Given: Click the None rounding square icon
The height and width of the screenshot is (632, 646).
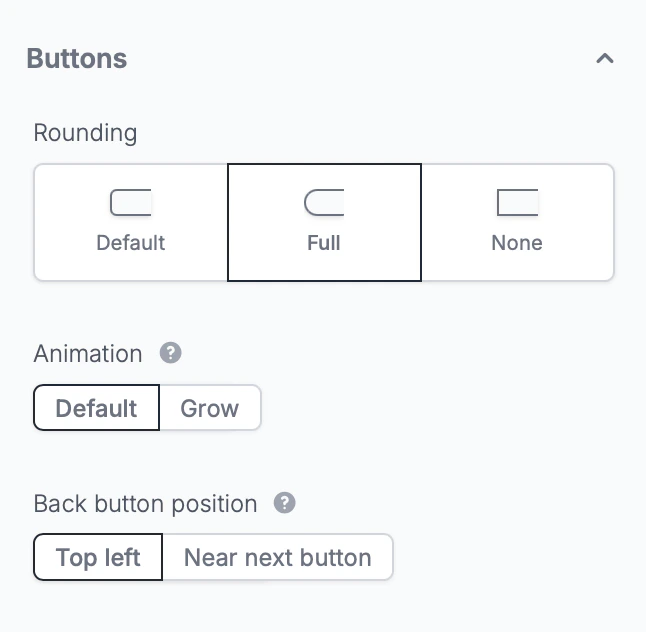Looking at the screenshot, I should [x=517, y=203].
